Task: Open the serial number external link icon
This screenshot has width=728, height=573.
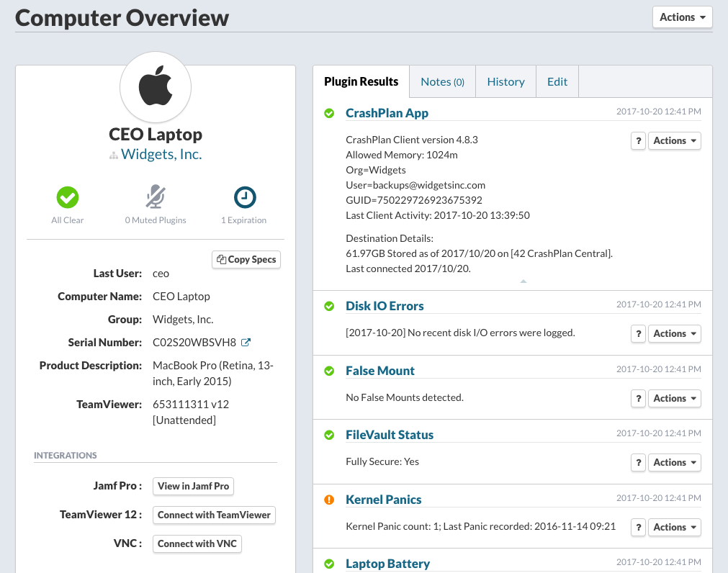Action: [x=246, y=343]
